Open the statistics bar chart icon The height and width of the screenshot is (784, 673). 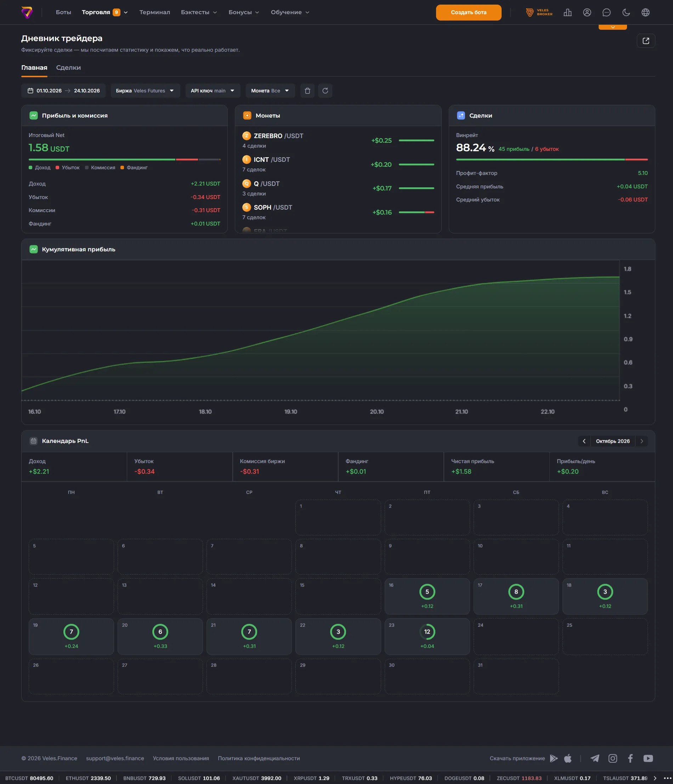point(567,12)
